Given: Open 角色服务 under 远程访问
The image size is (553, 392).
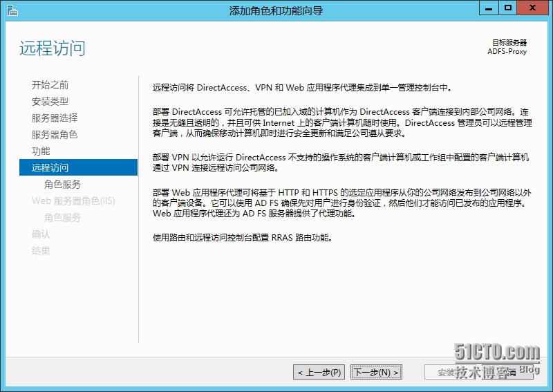Looking at the screenshot, I should pos(62,185).
